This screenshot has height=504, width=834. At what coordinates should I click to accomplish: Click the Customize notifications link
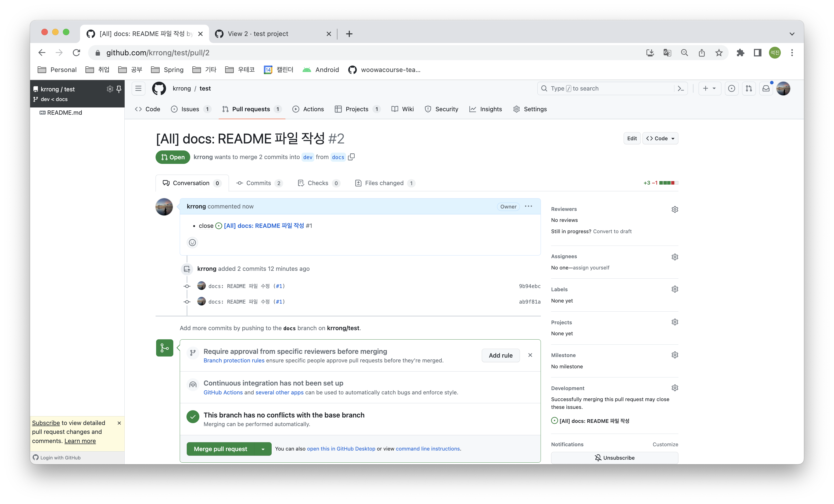[x=665, y=444]
